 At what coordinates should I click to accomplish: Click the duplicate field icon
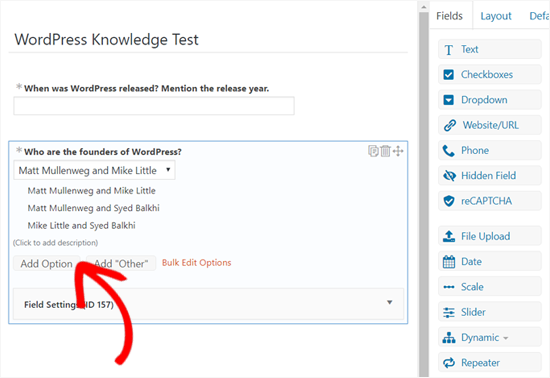pyautogui.click(x=373, y=151)
